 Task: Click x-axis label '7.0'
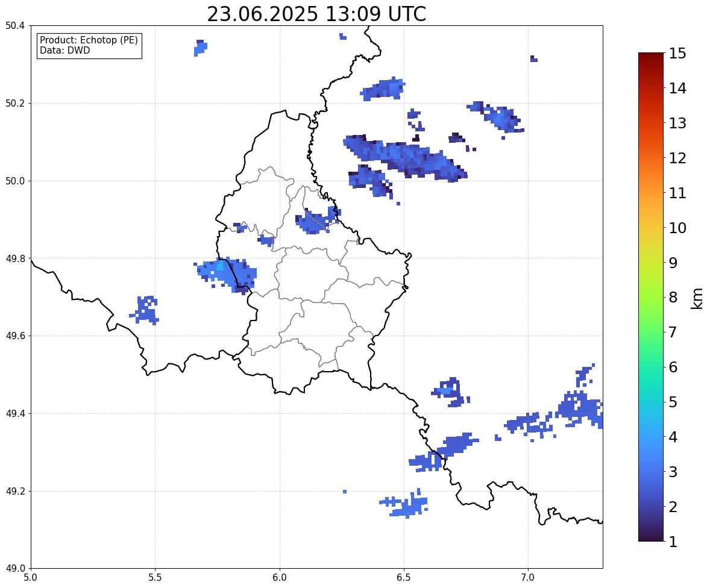528,578
